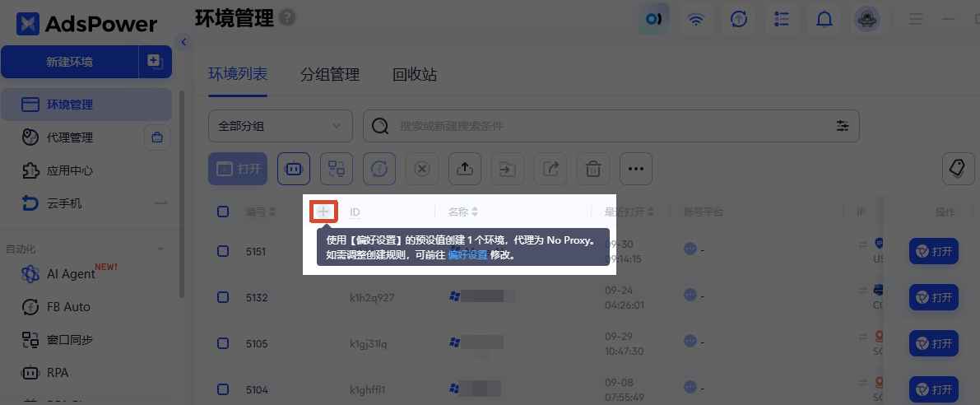Open 代理管理 in the sidebar
Image resolution: width=980 pixels, height=405 pixels.
point(70,137)
